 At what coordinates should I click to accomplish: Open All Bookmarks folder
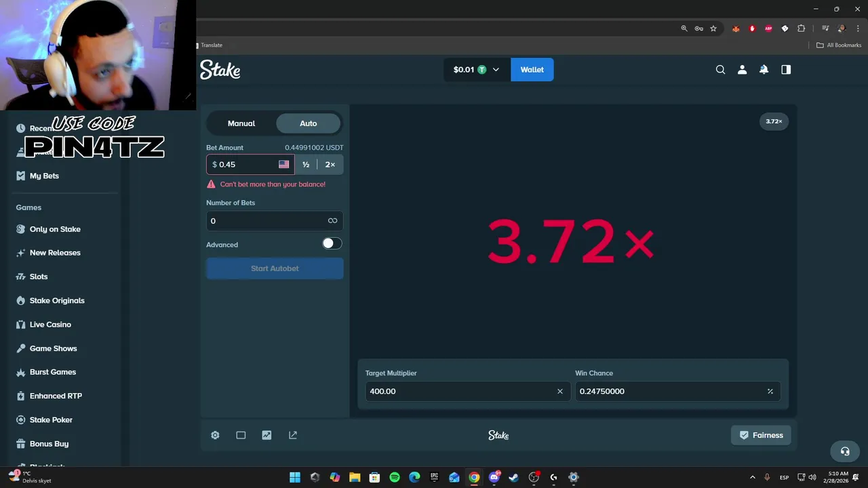click(839, 45)
